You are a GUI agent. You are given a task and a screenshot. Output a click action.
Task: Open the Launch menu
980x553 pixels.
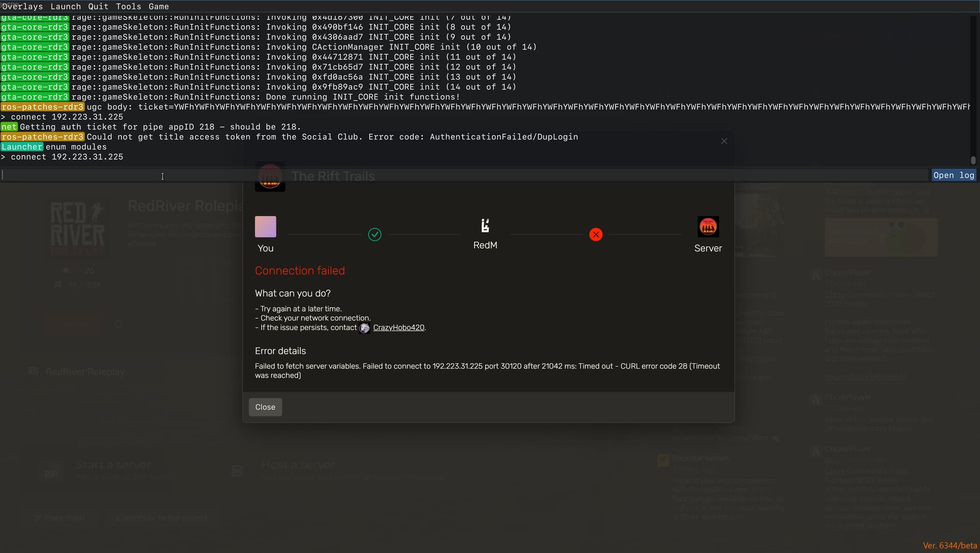[65, 6]
